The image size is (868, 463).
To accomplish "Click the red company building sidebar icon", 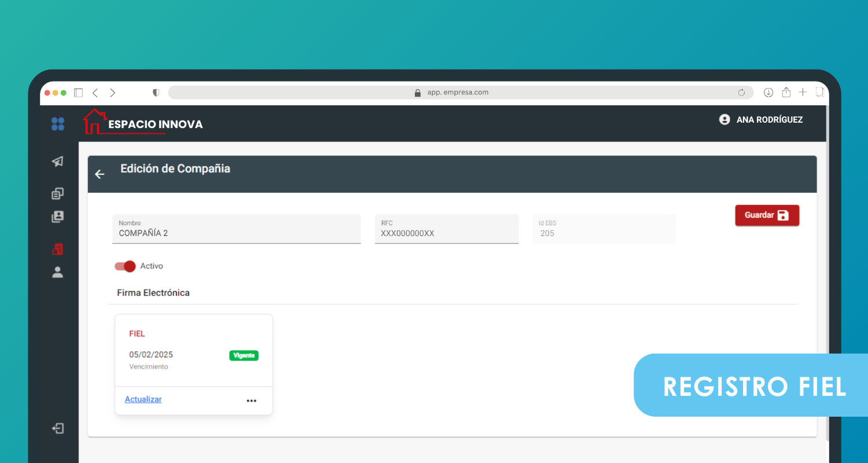I will point(57,249).
